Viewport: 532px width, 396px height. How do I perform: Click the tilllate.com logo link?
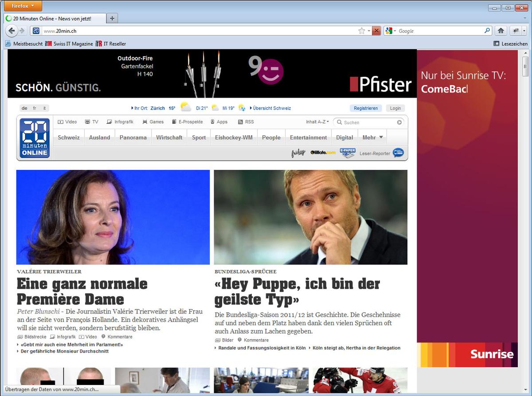pyautogui.click(x=323, y=153)
